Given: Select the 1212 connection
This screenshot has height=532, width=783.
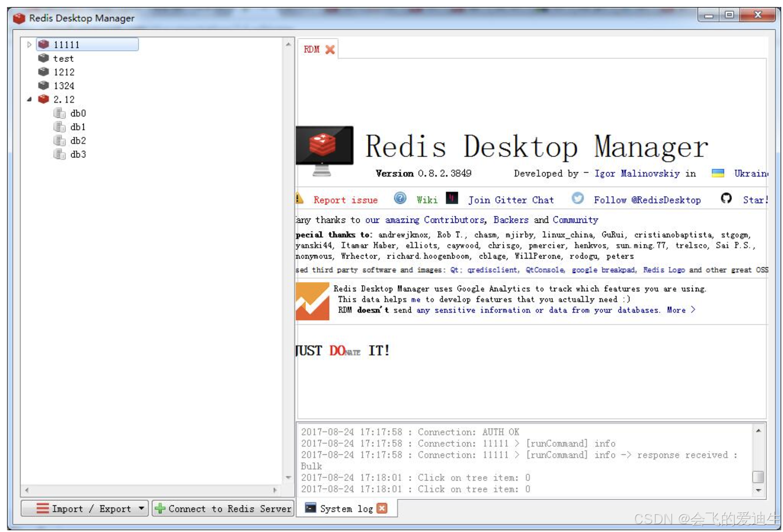Looking at the screenshot, I should point(64,72).
